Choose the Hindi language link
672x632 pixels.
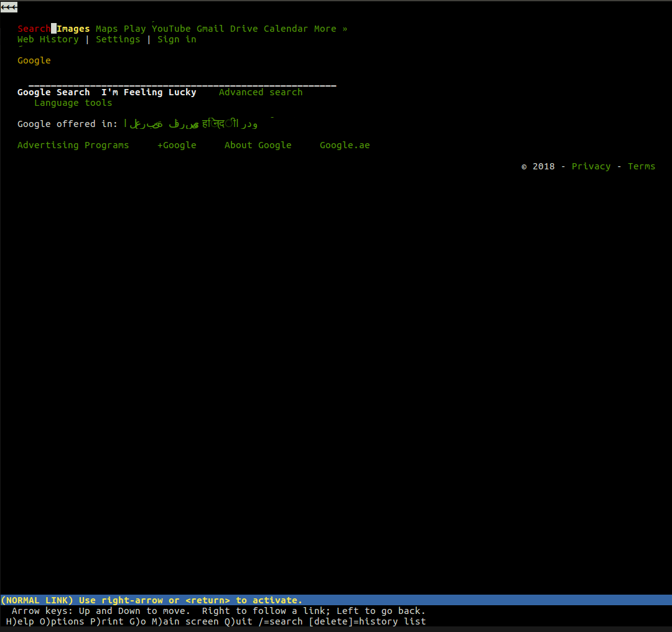[220, 124]
